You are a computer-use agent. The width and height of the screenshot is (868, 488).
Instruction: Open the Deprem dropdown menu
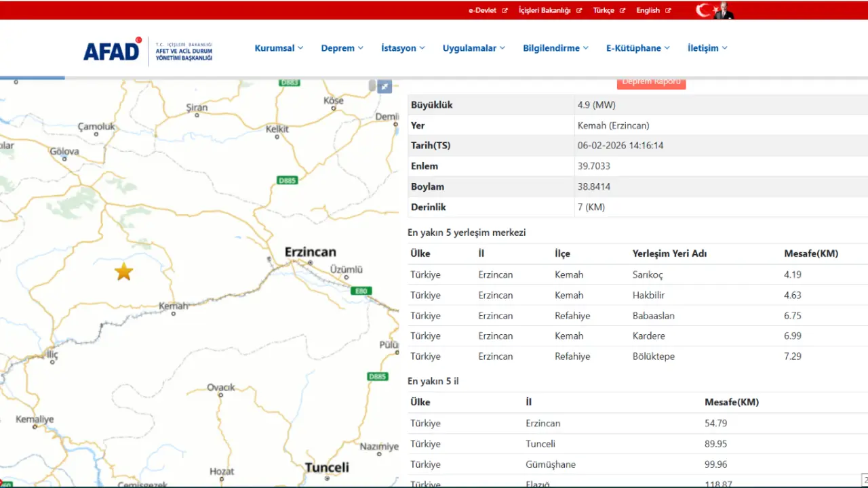pyautogui.click(x=342, y=48)
